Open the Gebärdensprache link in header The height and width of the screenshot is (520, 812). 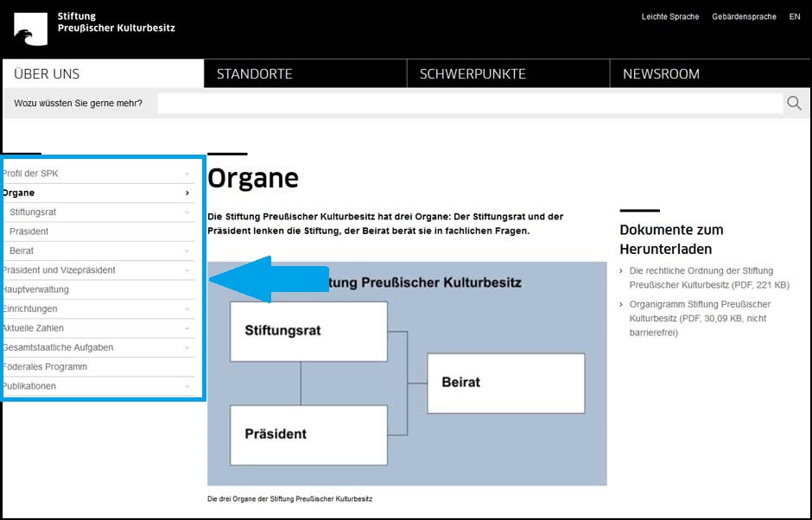tap(744, 16)
